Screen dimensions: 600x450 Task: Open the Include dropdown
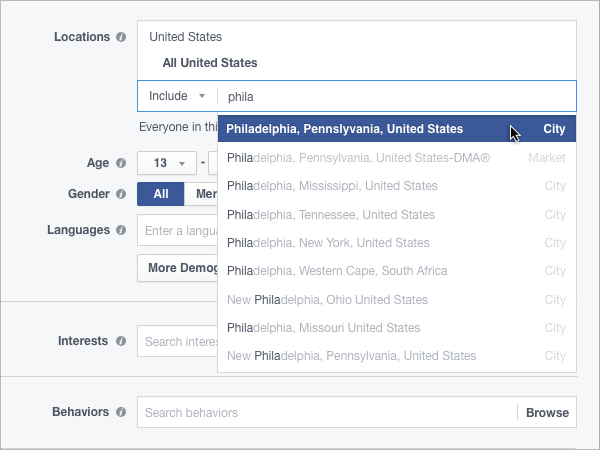pos(177,96)
